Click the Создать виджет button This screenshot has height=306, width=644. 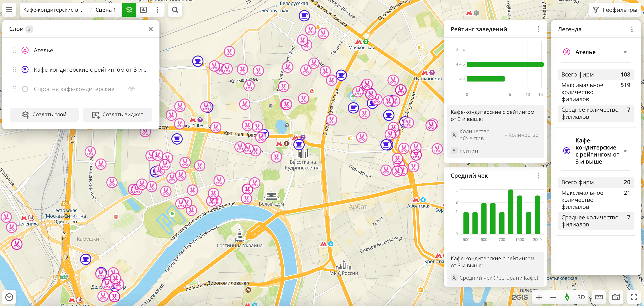[118, 115]
